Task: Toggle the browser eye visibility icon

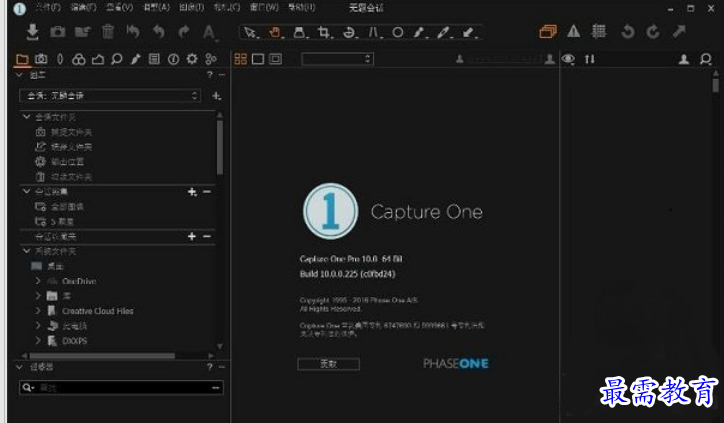Action: click(x=568, y=59)
